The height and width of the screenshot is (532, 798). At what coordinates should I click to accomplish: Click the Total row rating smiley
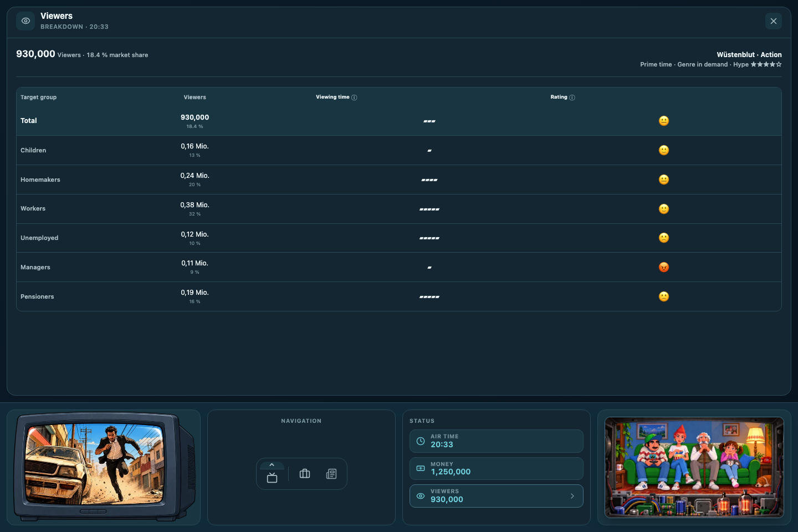pyautogui.click(x=664, y=121)
